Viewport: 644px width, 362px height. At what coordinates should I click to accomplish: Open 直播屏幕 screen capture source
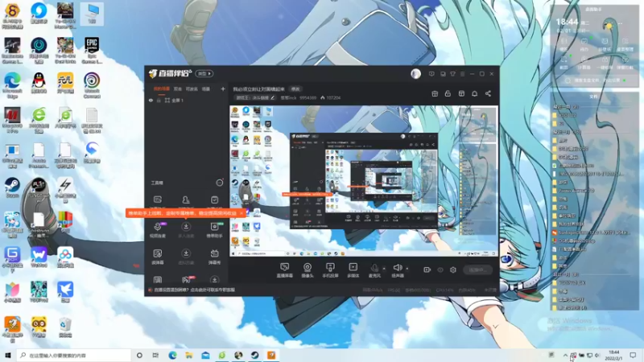[284, 270]
